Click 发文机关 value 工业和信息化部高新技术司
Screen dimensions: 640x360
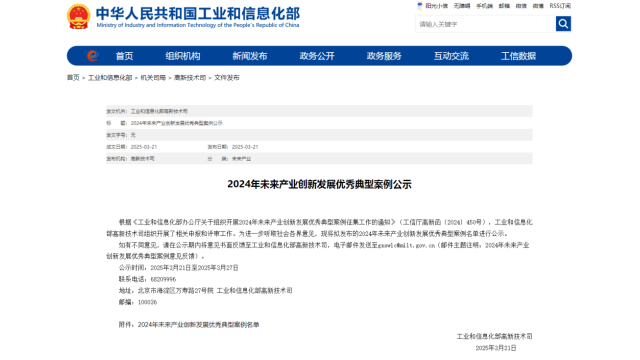tap(159, 111)
